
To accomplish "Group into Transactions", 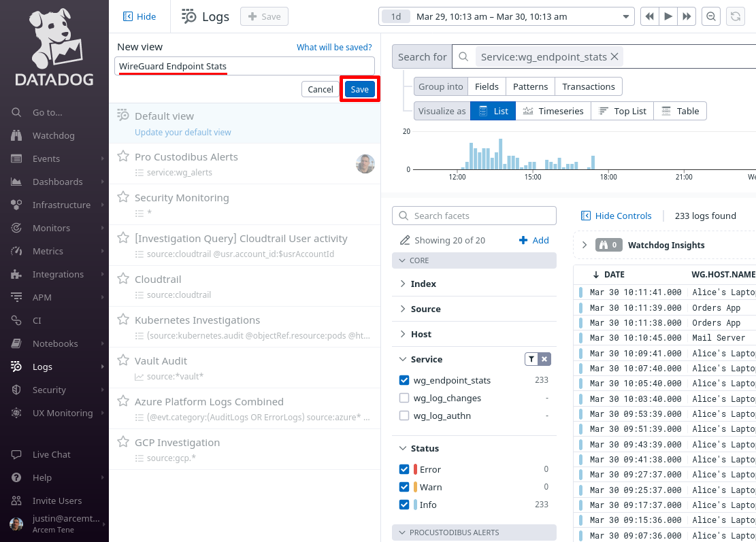I will tap(588, 87).
